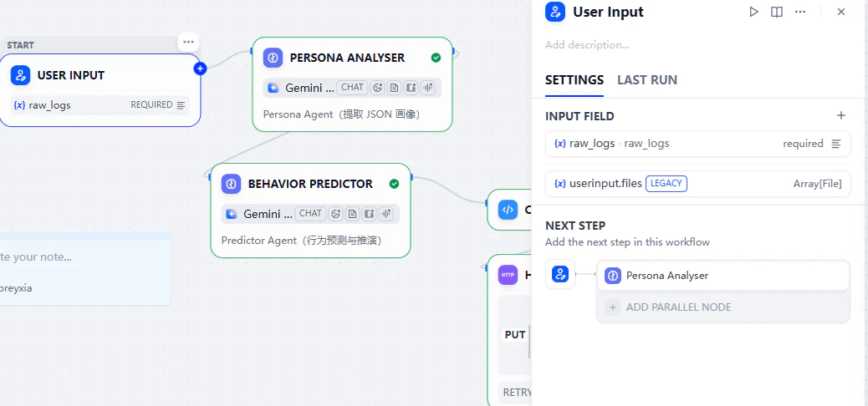
Task: Open the help docs book icon
Action: [x=777, y=12]
